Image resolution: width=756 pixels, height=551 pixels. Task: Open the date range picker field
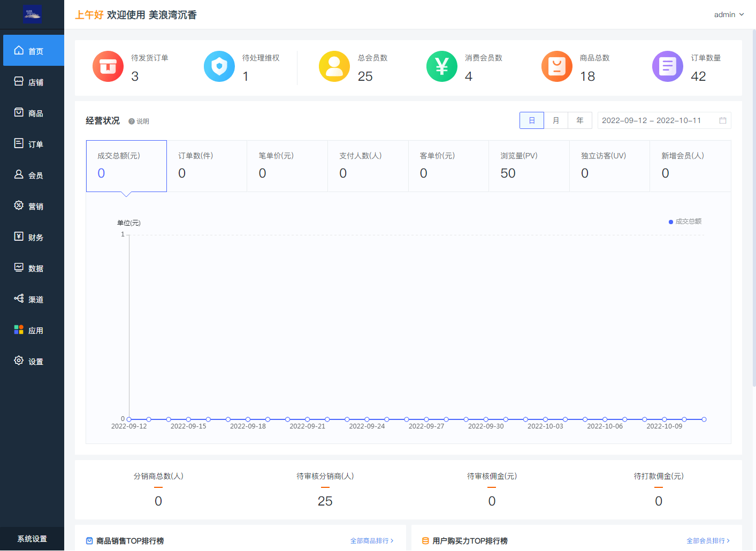[663, 120]
